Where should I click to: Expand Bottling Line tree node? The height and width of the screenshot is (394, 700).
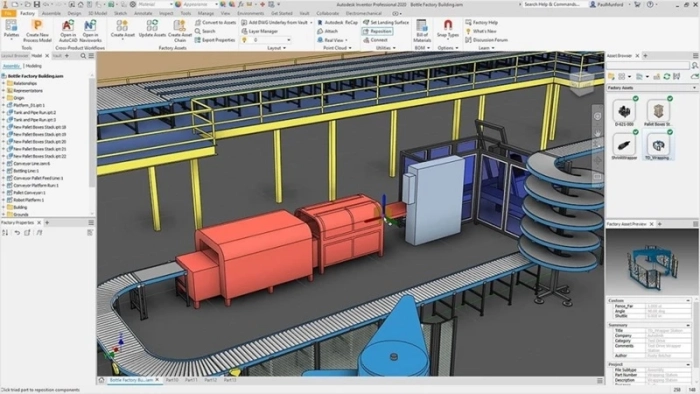(4, 171)
